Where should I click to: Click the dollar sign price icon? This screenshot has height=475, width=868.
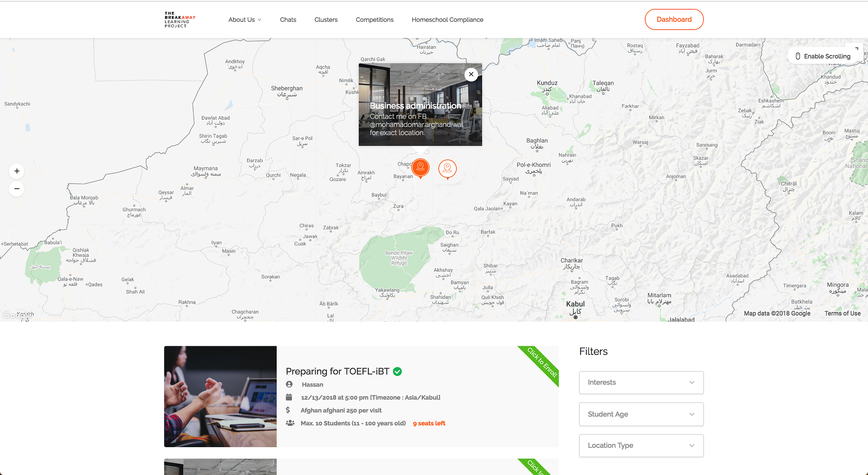[x=288, y=410]
